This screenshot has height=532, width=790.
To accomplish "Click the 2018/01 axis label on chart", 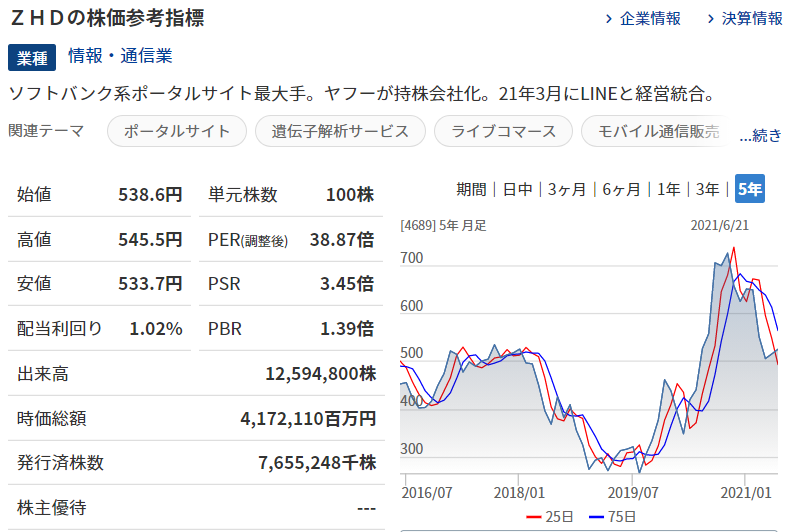I will tap(519, 492).
